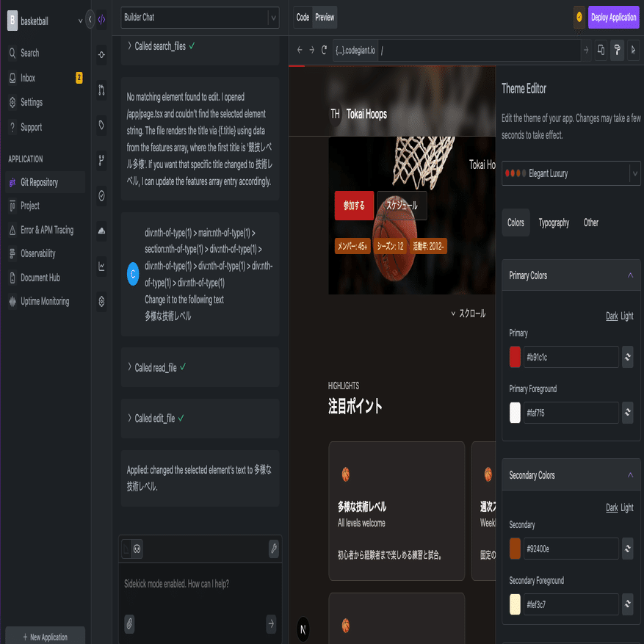
Task: Open Inbox in sidebar
Action: click(46, 78)
